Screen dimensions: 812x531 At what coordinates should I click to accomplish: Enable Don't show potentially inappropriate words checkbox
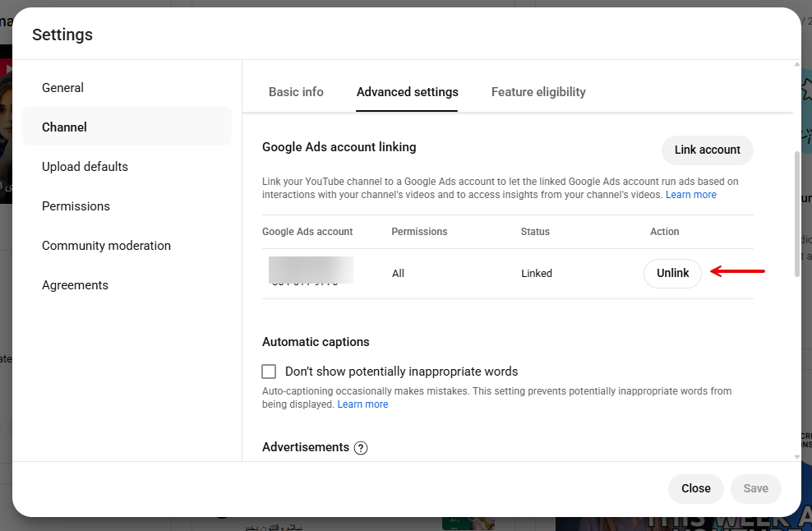(269, 372)
